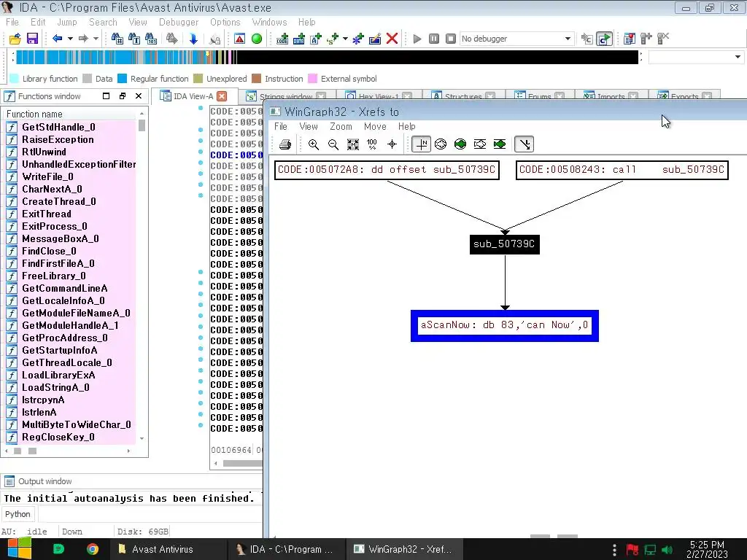Viewport: 747px width, 560px height.
Task: Select the sub_50739C graph node
Action: coord(505,244)
